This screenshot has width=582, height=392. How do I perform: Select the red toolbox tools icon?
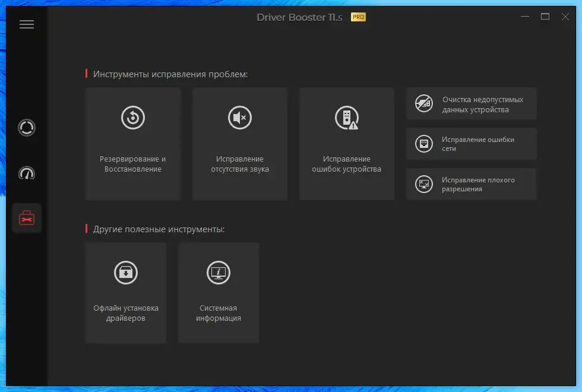click(27, 219)
